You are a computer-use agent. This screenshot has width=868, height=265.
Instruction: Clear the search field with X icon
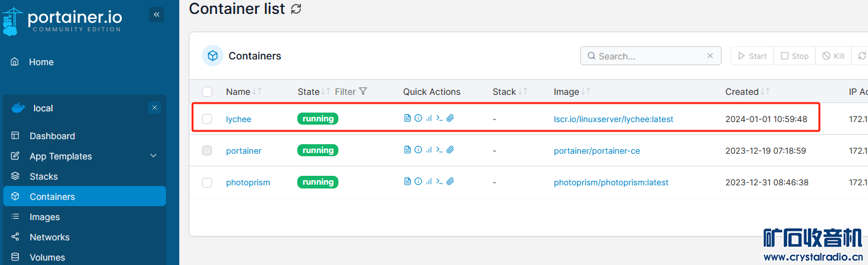[710, 56]
